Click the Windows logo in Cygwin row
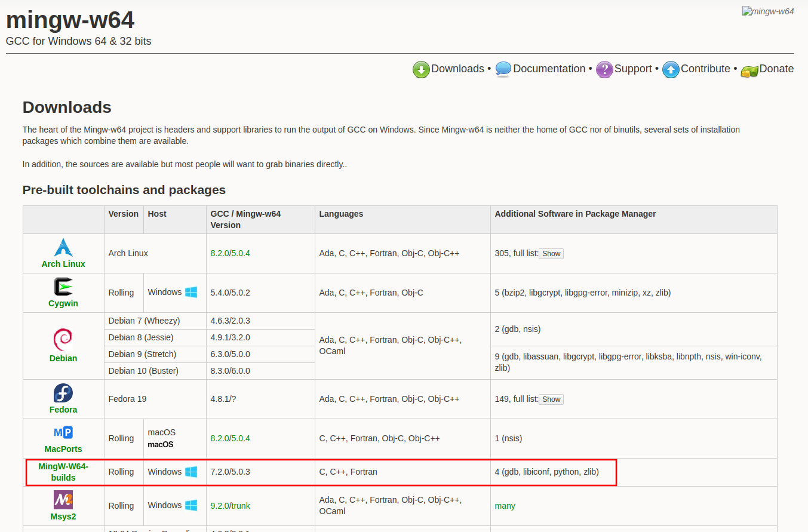Viewport: 808px width, 532px height. (191, 293)
